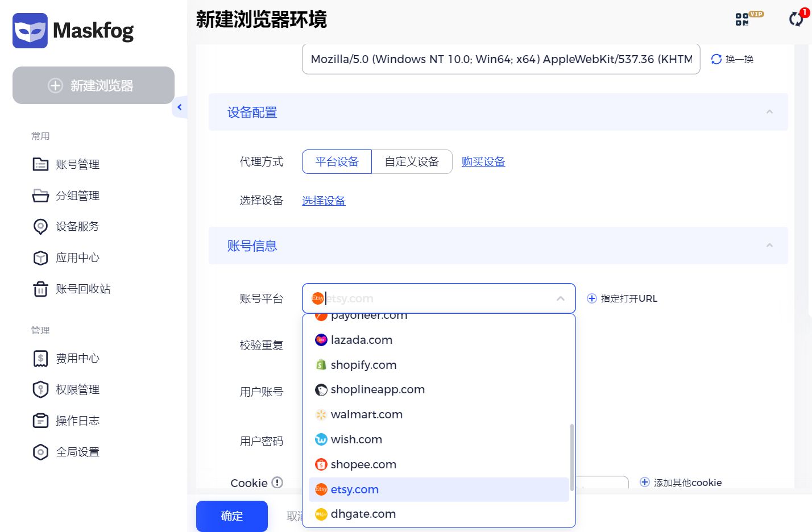Open 权限管理 page
Screen dimensions: 812x532
click(77, 389)
